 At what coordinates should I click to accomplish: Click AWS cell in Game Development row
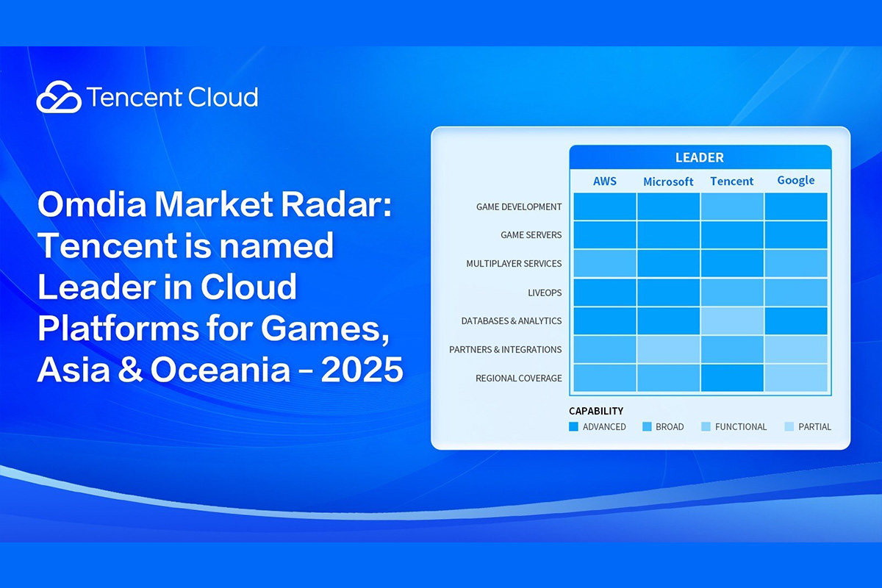click(605, 207)
